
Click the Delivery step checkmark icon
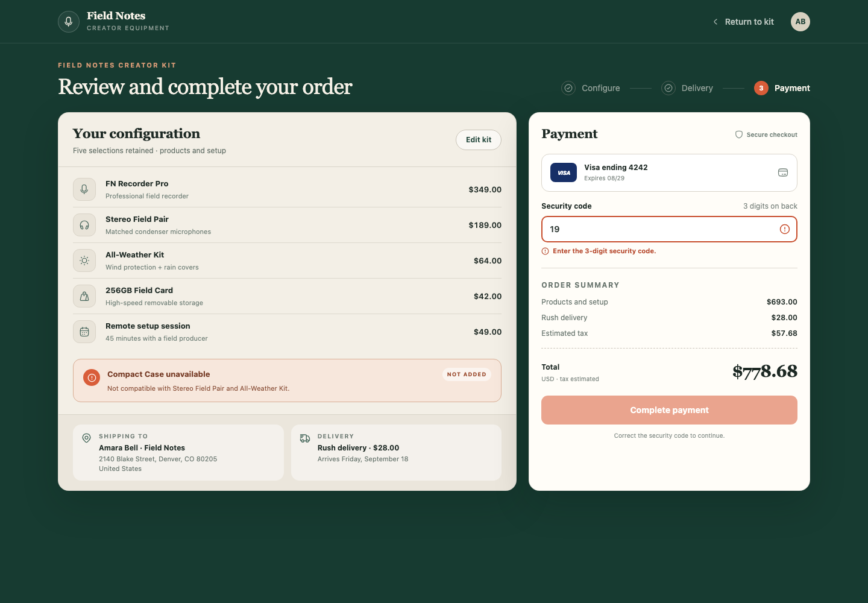point(668,88)
